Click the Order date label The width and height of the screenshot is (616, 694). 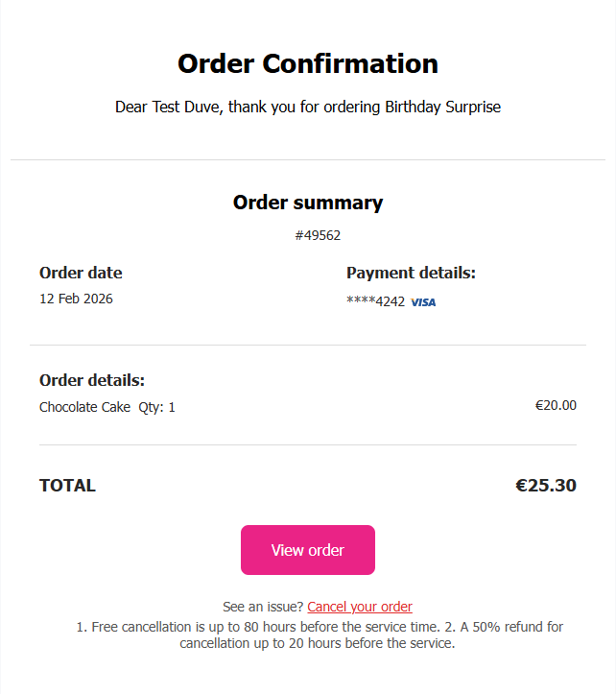(81, 273)
